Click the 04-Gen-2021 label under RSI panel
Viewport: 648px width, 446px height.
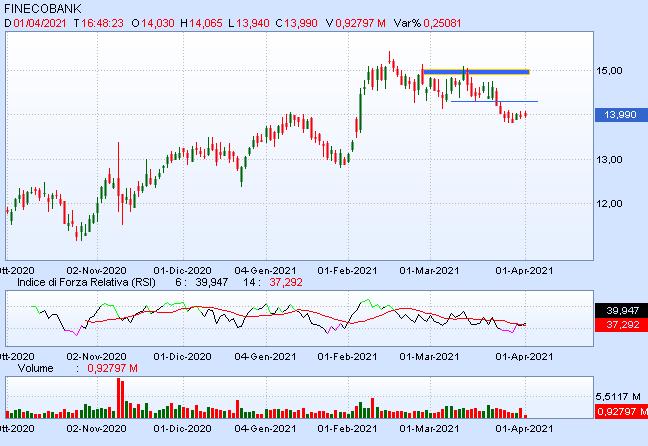coord(265,357)
